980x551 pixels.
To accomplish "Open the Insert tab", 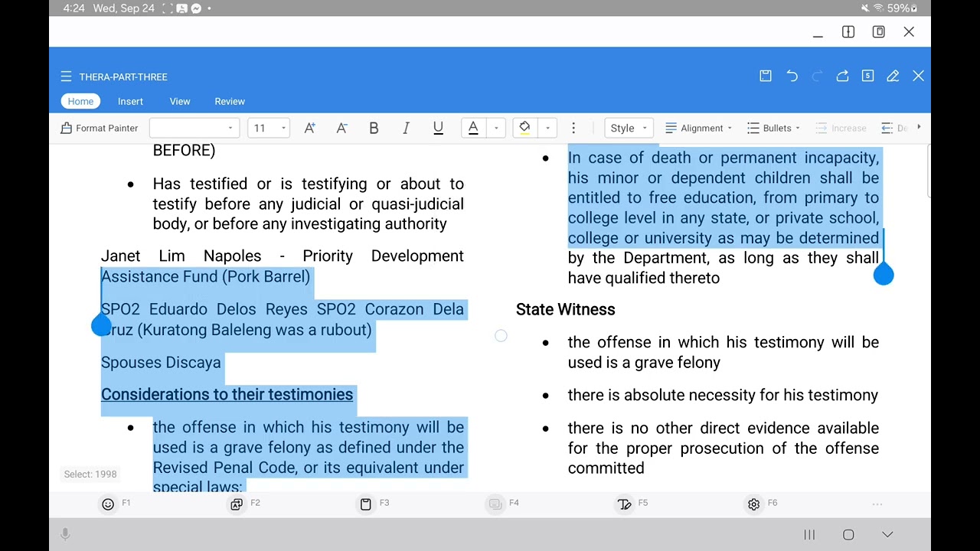I will (x=130, y=101).
